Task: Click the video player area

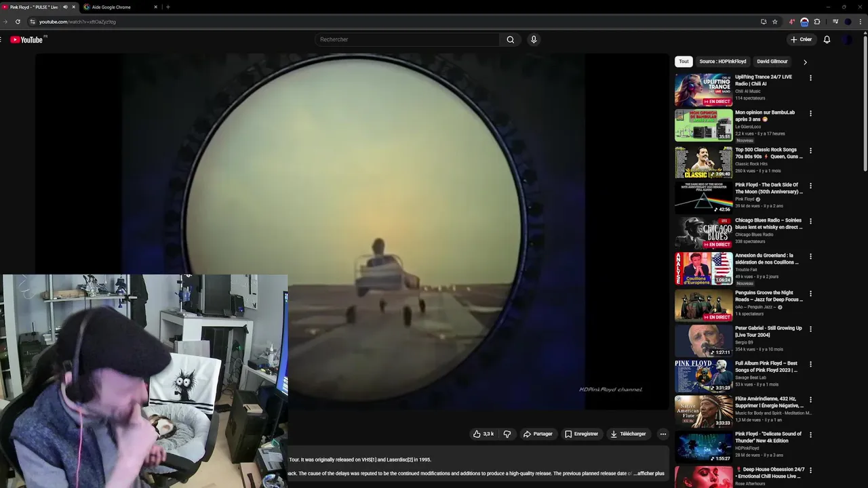Action: (352, 232)
